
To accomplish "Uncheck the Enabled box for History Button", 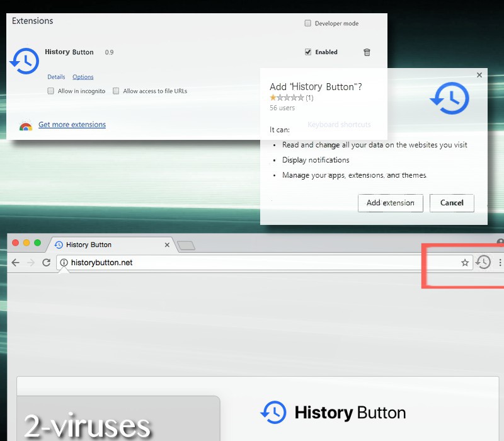I will tap(308, 52).
